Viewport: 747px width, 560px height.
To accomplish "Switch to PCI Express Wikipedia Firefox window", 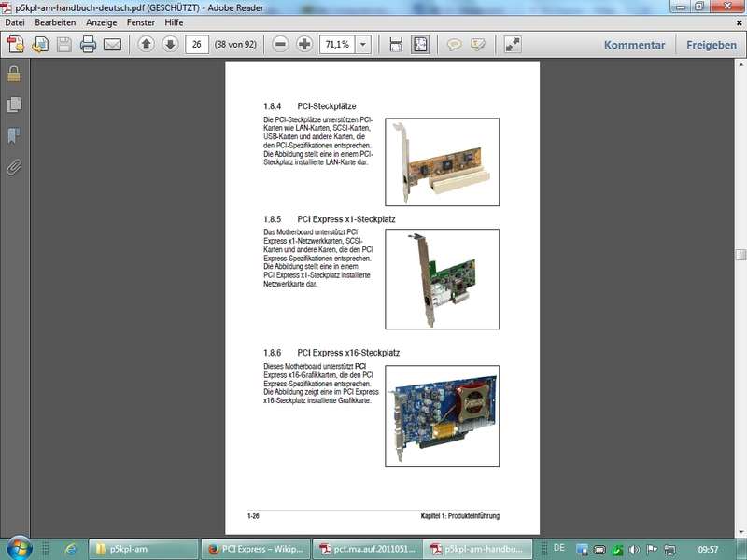I will [x=256, y=549].
